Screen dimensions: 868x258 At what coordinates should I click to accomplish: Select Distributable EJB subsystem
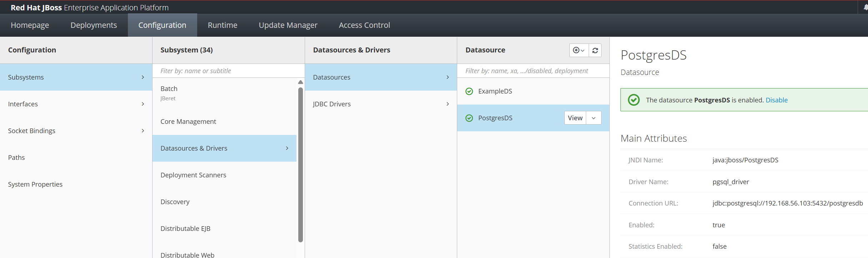pos(224,228)
